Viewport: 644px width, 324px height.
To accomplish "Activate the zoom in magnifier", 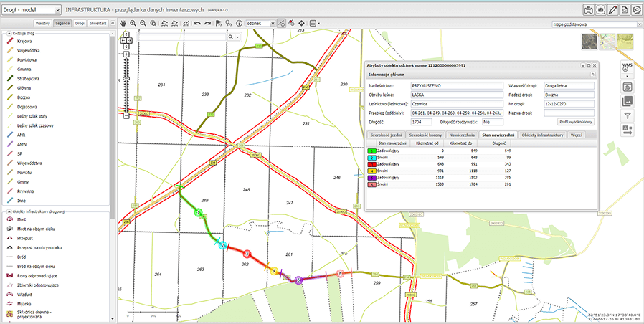I will point(133,23).
